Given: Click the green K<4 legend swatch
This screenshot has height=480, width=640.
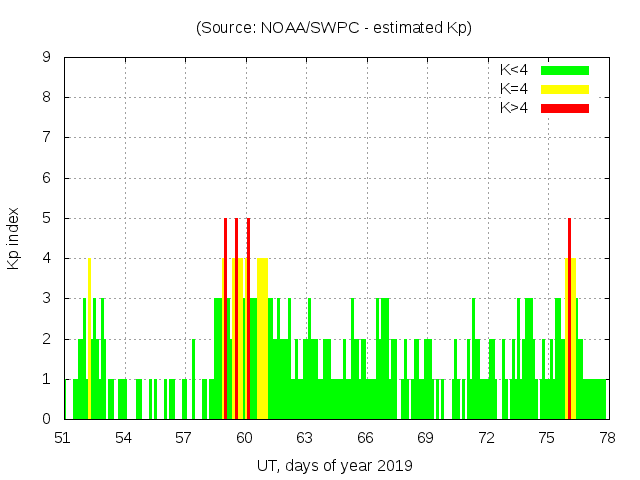Looking at the screenshot, I should 565,70.
